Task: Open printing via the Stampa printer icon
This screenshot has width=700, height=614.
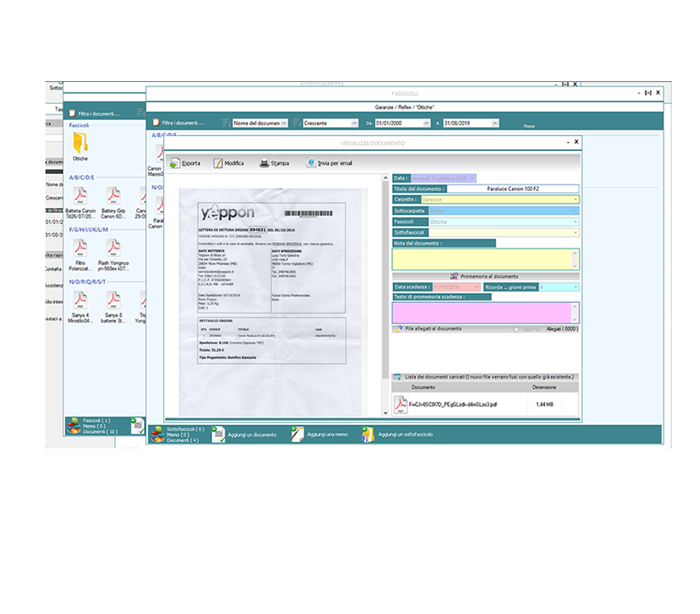Action: tap(264, 162)
